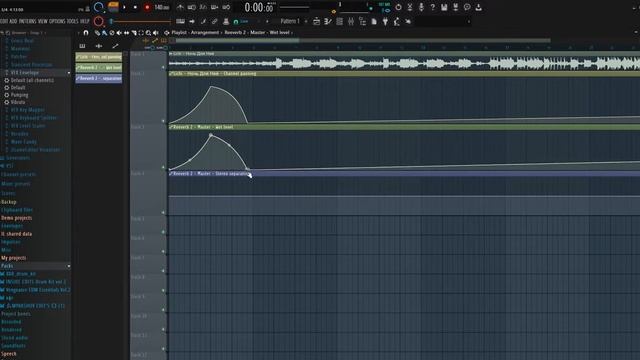This screenshot has width=640, height=360.
Task: Select the playlist draw pencil tool
Action: 97,33
